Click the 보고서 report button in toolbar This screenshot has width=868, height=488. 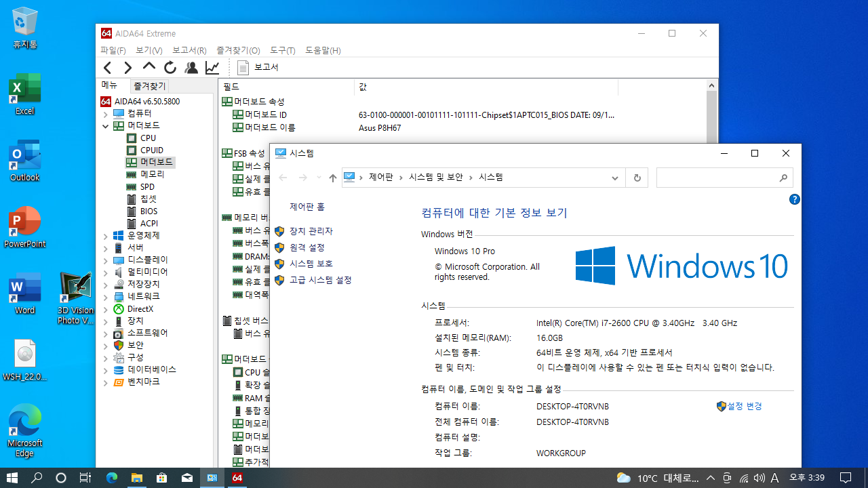pos(258,67)
